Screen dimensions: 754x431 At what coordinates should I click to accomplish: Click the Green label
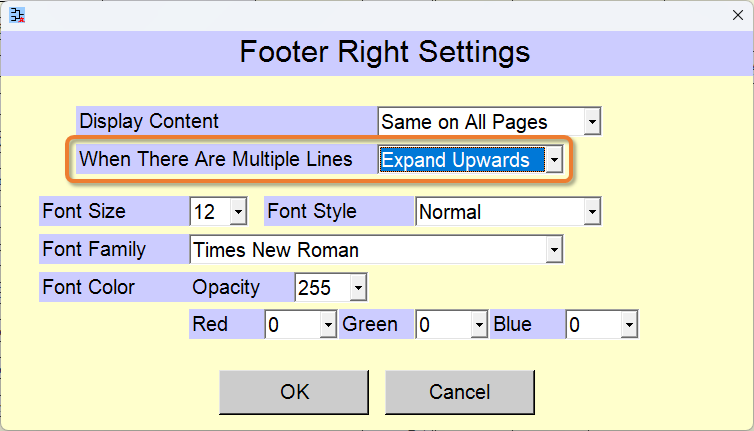tap(370, 324)
